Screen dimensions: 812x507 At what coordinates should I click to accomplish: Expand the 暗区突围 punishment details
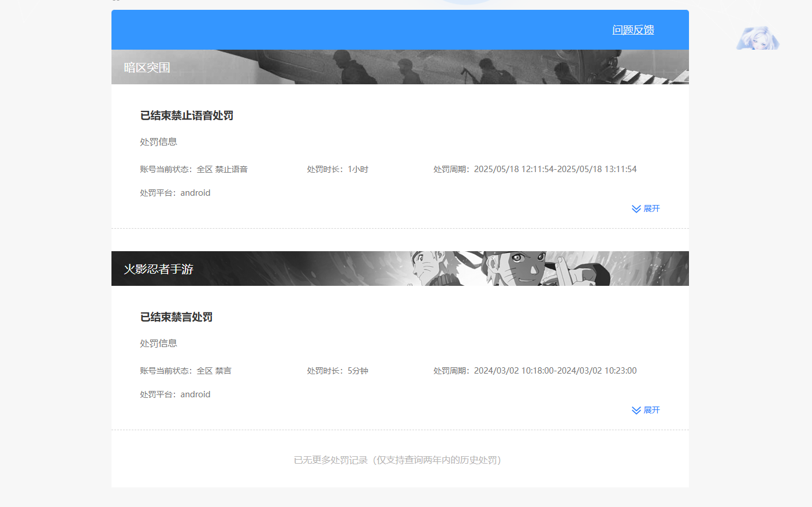(646, 208)
